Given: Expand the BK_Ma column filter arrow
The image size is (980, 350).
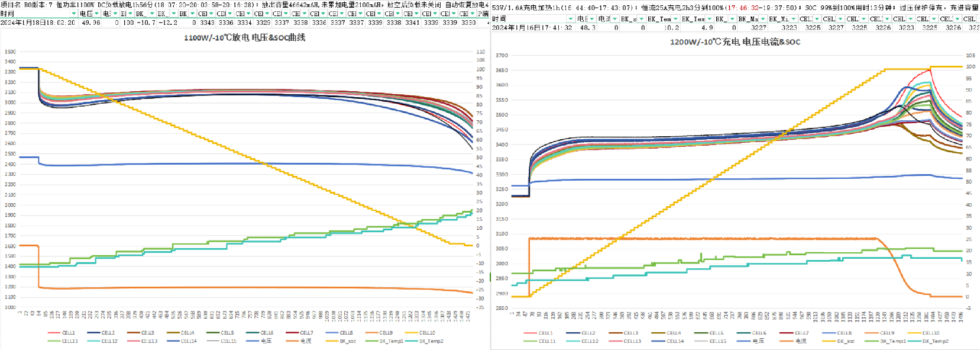Looking at the screenshot, I should coord(763,19).
